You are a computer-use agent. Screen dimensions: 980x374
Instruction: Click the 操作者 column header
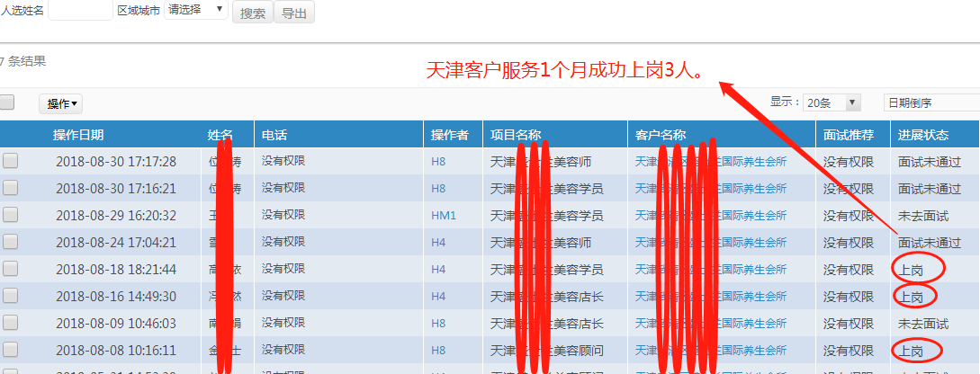click(449, 135)
